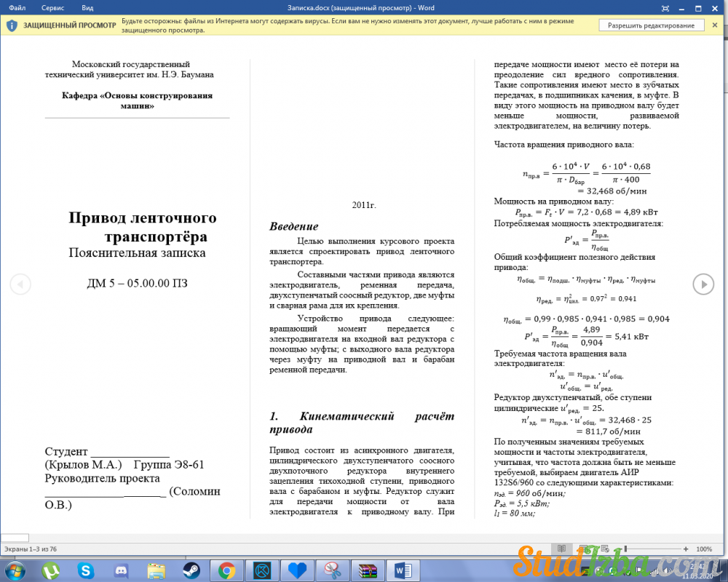The height and width of the screenshot is (582, 728).
Task: Open the Сервис menu
Action: point(52,8)
